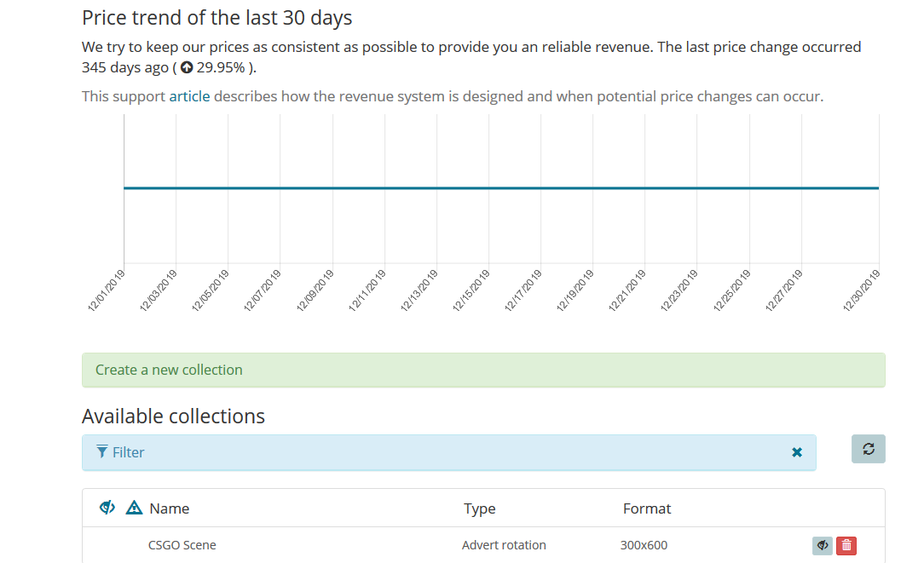Click the Advert rotation type cell

pos(503,545)
